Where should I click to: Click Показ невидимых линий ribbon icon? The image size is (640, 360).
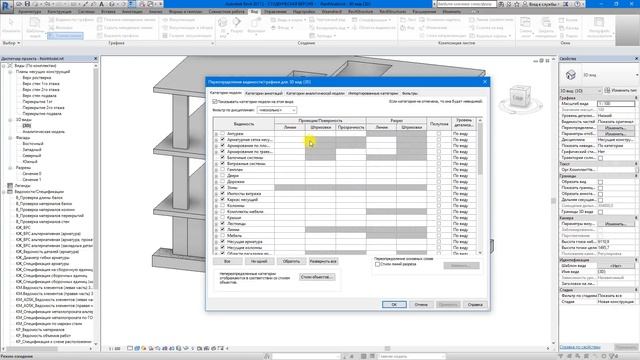pyautogui.click(x=100, y=20)
